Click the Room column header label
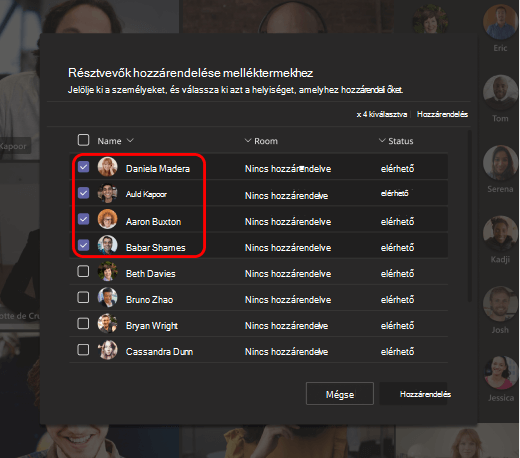 point(266,141)
